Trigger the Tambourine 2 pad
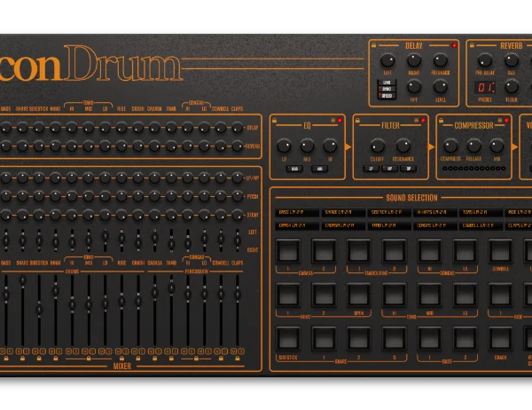This screenshot has width=532, height=410. coord(395,251)
